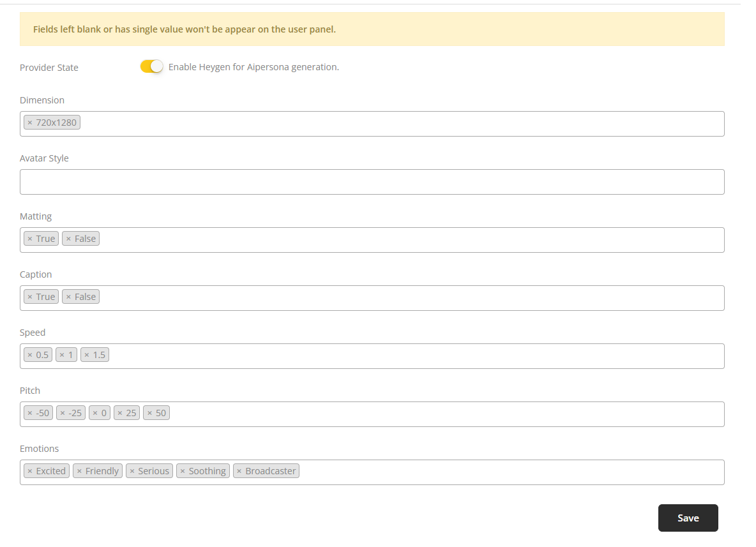Remove the Soothing emotion tag

182,471
